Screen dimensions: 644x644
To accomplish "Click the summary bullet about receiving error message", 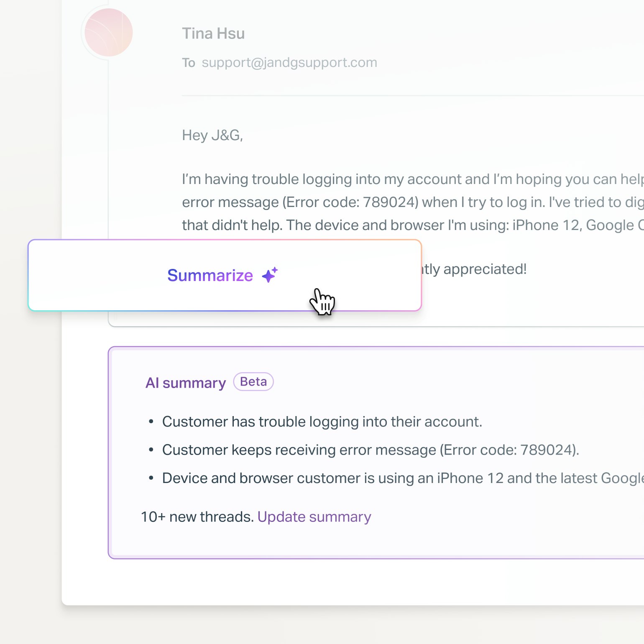I will coord(371,450).
